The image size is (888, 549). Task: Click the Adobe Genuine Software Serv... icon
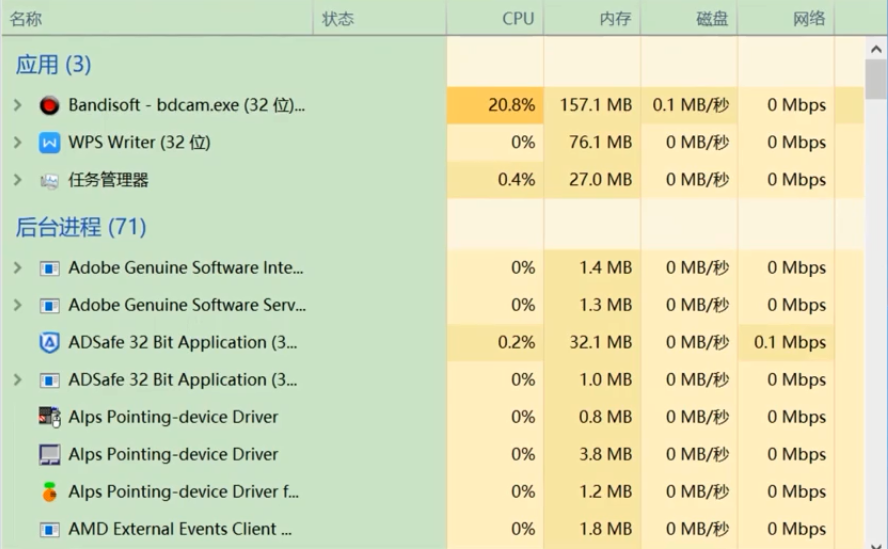tap(49, 305)
